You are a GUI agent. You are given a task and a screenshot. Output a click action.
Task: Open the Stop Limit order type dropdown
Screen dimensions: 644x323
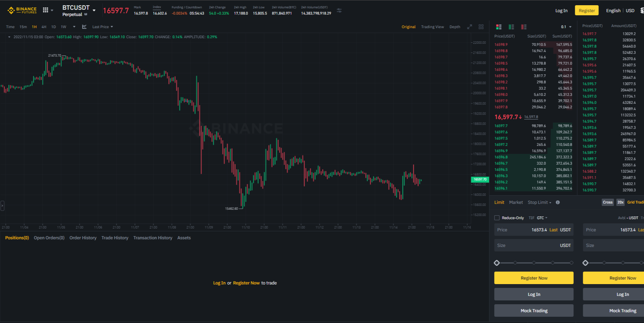539,202
